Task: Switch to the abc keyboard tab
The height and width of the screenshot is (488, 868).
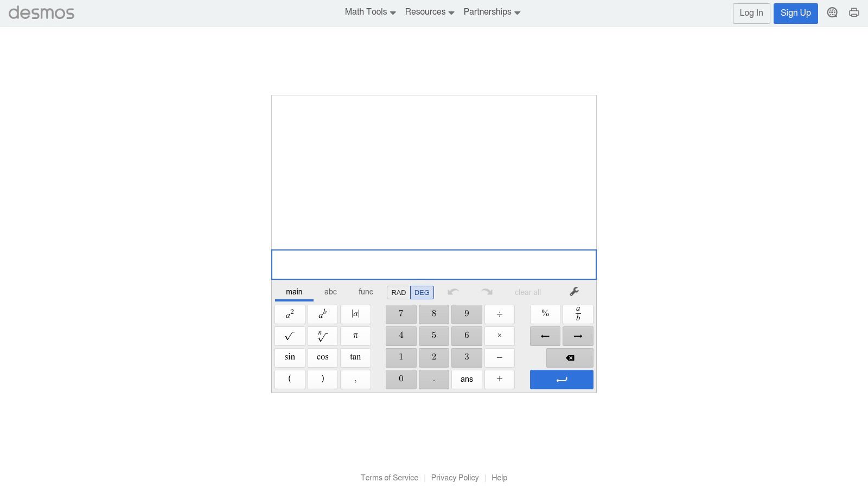Action: click(x=330, y=292)
